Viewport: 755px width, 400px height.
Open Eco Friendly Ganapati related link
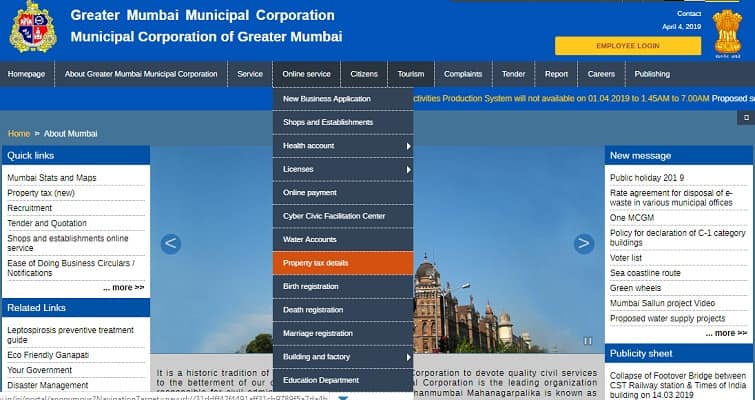pyautogui.click(x=50, y=354)
